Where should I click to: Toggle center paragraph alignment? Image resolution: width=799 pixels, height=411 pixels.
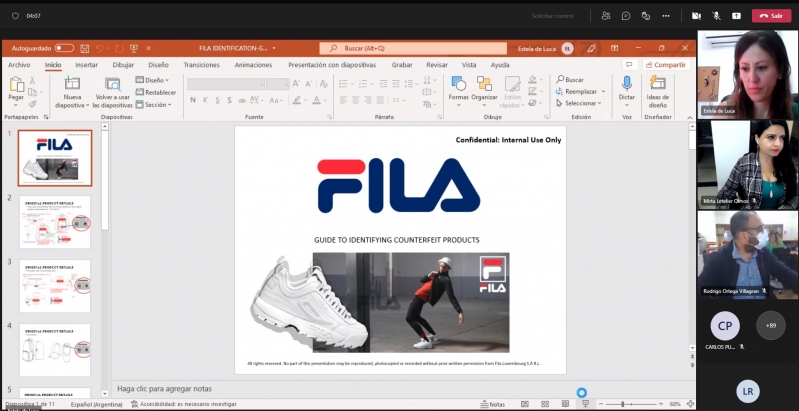tap(355, 100)
